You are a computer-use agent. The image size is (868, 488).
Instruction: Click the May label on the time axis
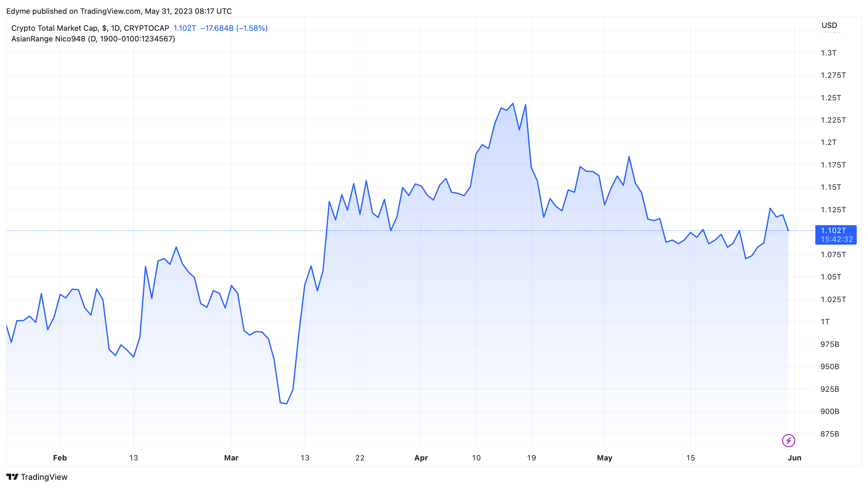click(x=605, y=458)
